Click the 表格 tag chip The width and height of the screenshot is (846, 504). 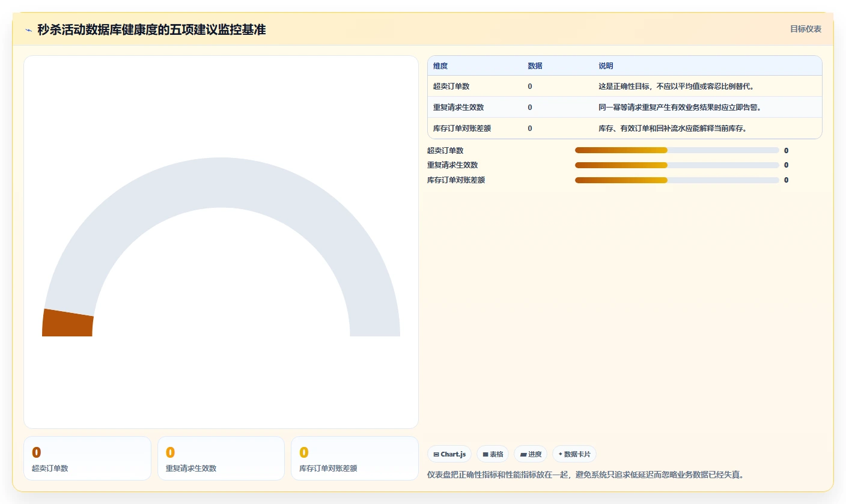click(493, 454)
